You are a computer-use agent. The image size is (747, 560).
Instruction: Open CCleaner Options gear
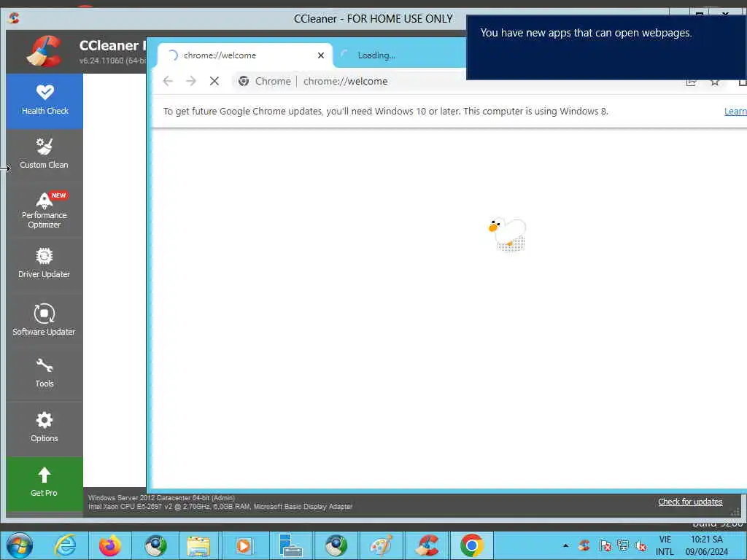(44, 427)
